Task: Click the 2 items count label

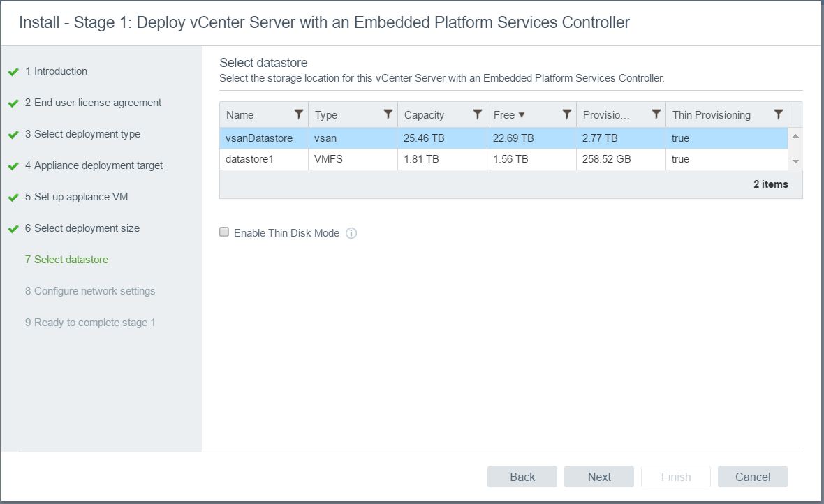Action: point(770,184)
